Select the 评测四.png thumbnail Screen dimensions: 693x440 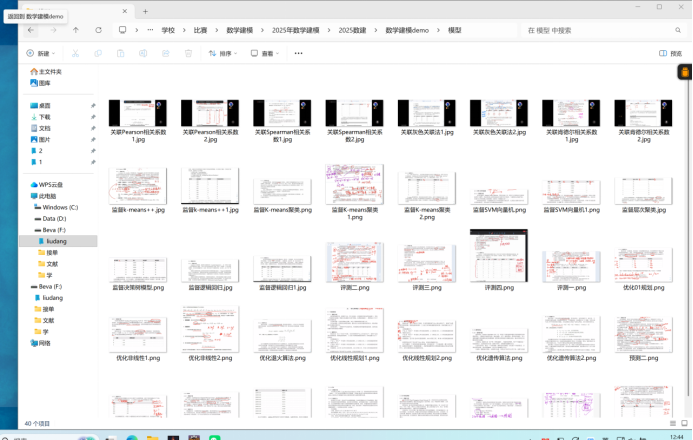[x=497, y=259]
